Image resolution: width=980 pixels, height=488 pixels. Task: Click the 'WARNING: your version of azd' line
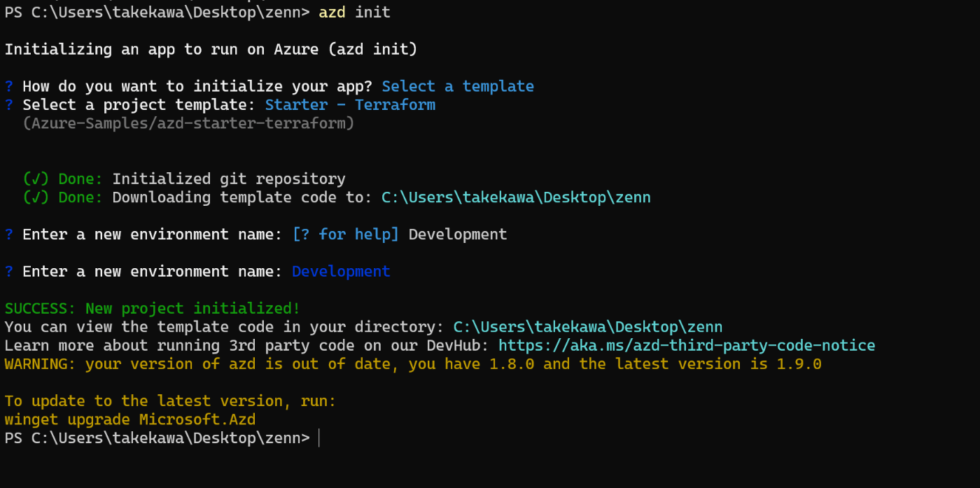[413, 364]
